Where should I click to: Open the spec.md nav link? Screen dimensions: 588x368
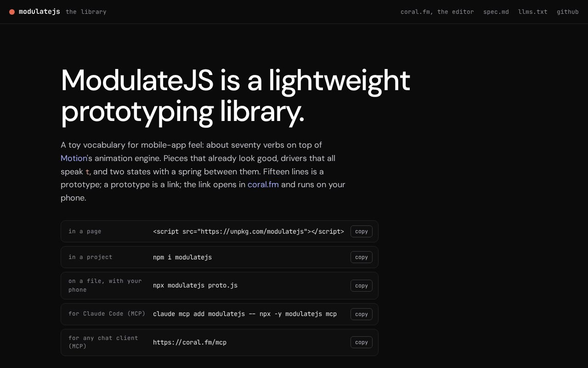pos(496,12)
